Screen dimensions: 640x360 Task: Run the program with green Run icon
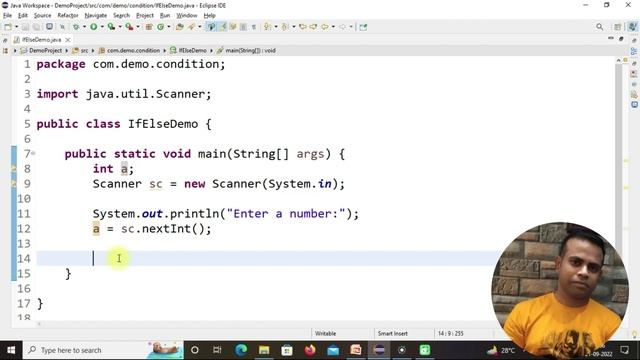click(93, 27)
